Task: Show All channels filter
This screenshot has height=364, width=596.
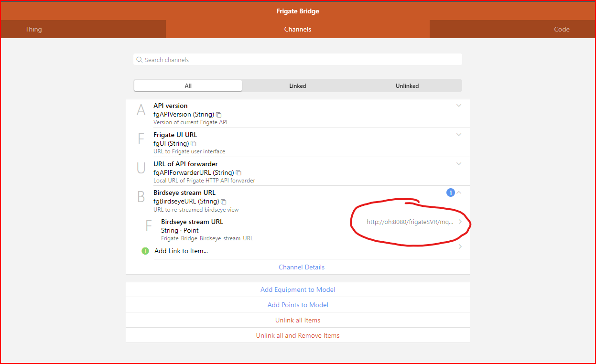Action: (188, 86)
